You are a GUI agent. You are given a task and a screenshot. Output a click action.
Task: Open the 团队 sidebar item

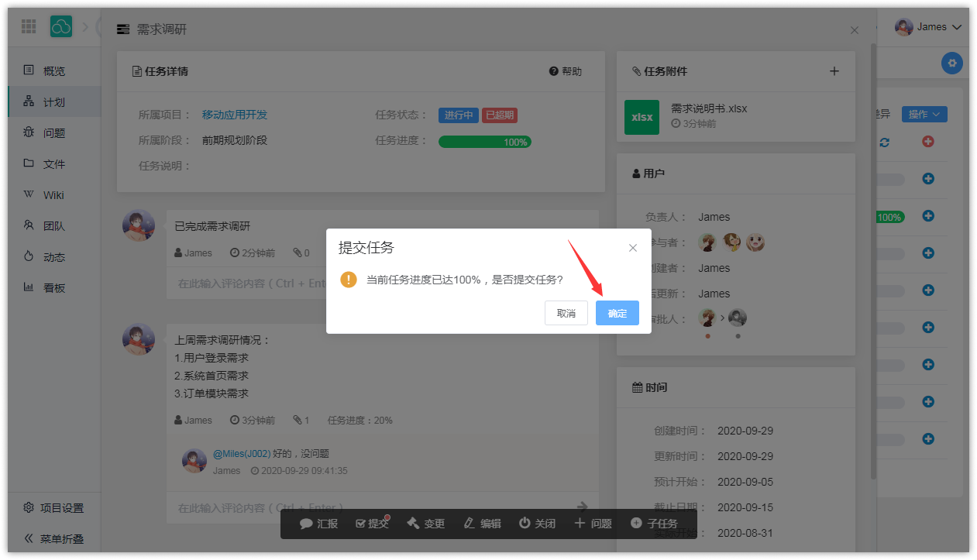pyautogui.click(x=54, y=225)
